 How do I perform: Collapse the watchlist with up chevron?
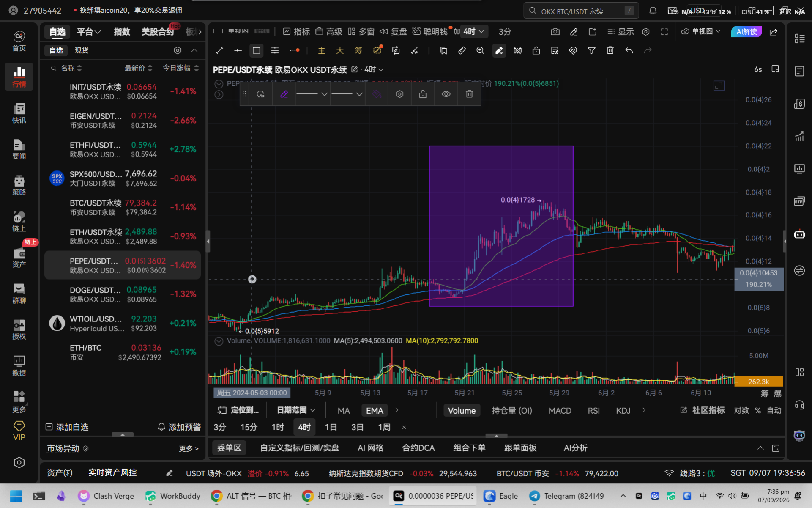click(x=194, y=50)
